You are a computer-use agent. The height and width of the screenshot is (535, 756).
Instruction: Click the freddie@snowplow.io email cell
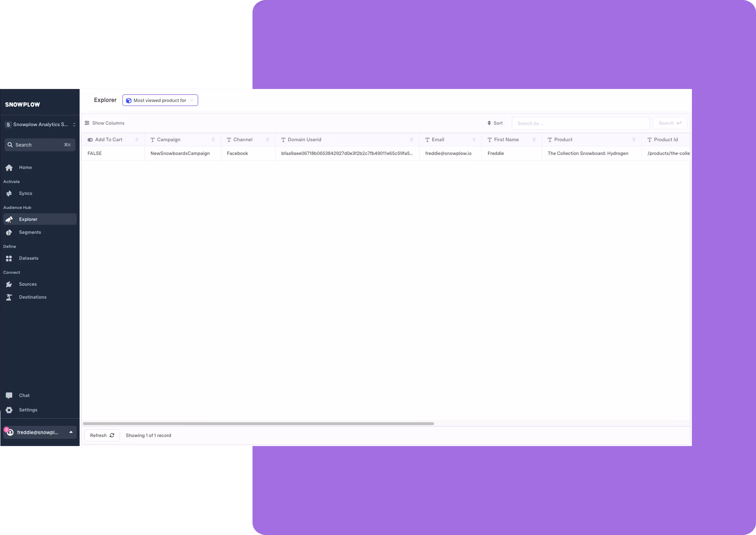coord(450,153)
